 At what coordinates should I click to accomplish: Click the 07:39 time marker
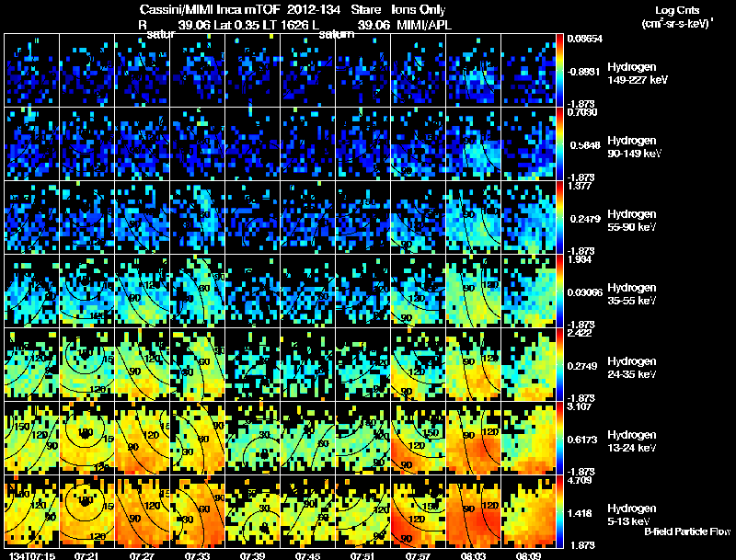[x=252, y=555]
